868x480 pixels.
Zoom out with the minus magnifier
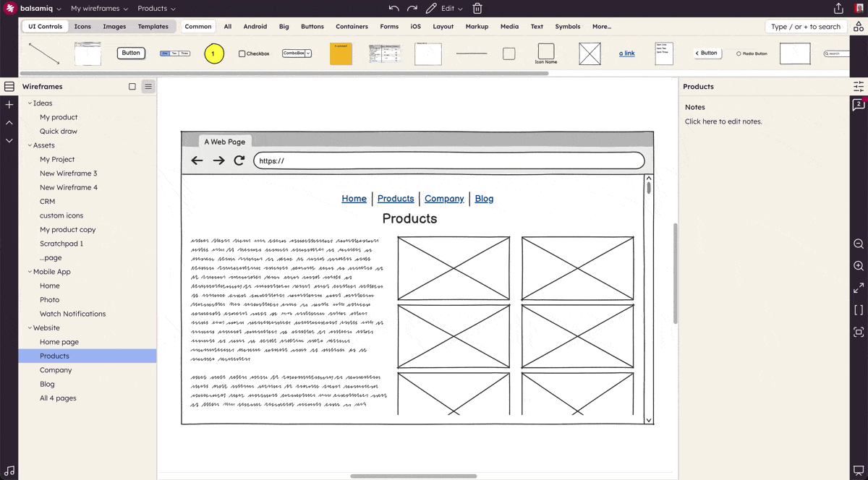click(859, 244)
